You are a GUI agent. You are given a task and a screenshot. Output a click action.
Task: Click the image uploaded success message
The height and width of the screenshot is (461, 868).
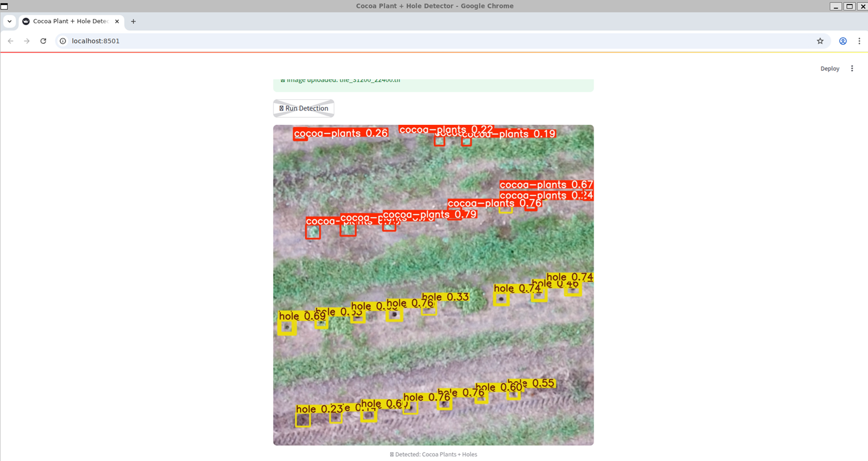433,84
